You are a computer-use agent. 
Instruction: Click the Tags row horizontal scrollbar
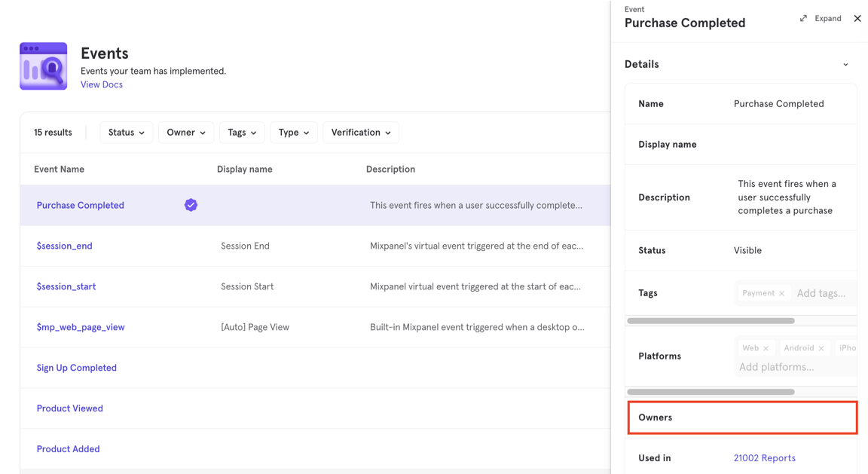coord(711,320)
